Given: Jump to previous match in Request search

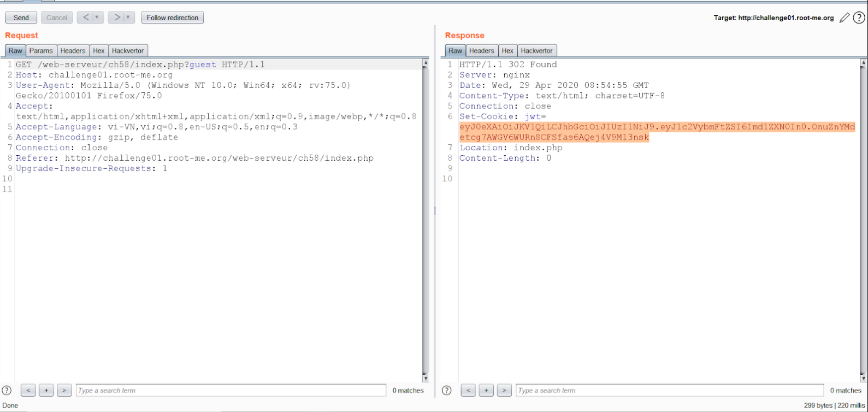Looking at the screenshot, I should [x=28, y=390].
